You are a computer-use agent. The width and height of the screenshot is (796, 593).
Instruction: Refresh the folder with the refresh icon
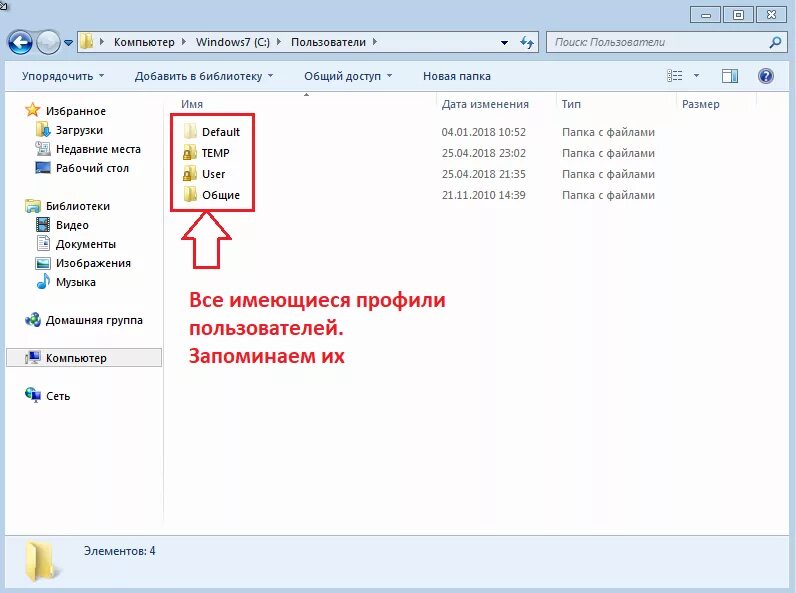click(x=527, y=43)
